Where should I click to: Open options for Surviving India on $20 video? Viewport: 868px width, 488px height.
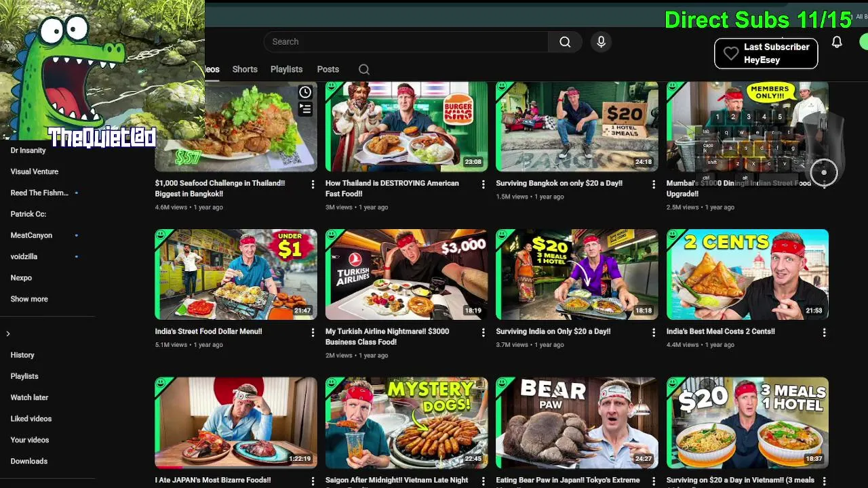tap(654, 332)
